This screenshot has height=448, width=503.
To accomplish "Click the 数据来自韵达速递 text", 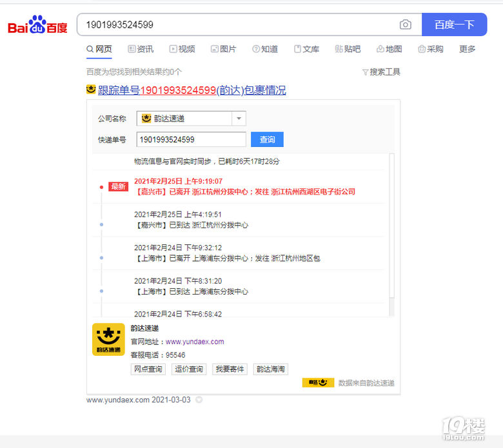I will 366,383.
